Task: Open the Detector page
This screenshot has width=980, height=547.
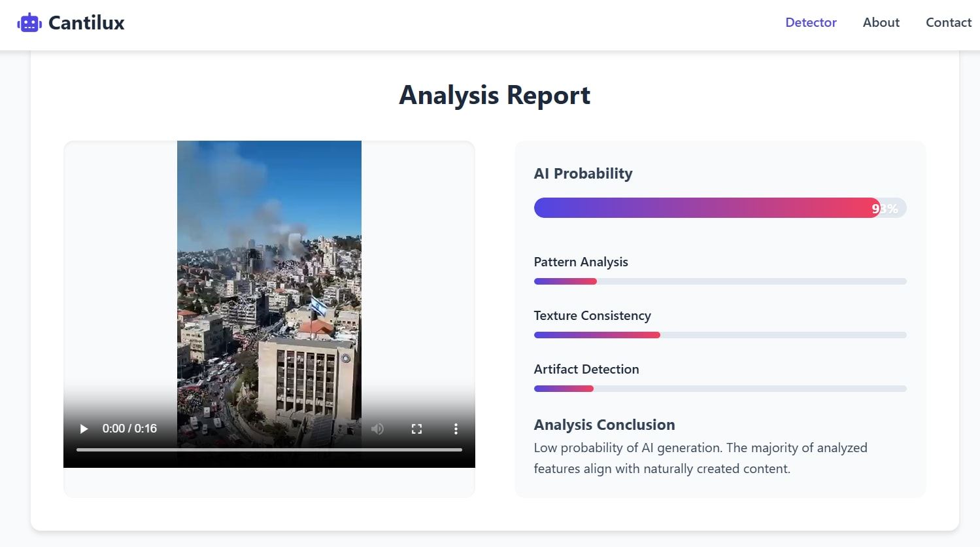Action: coord(811,22)
